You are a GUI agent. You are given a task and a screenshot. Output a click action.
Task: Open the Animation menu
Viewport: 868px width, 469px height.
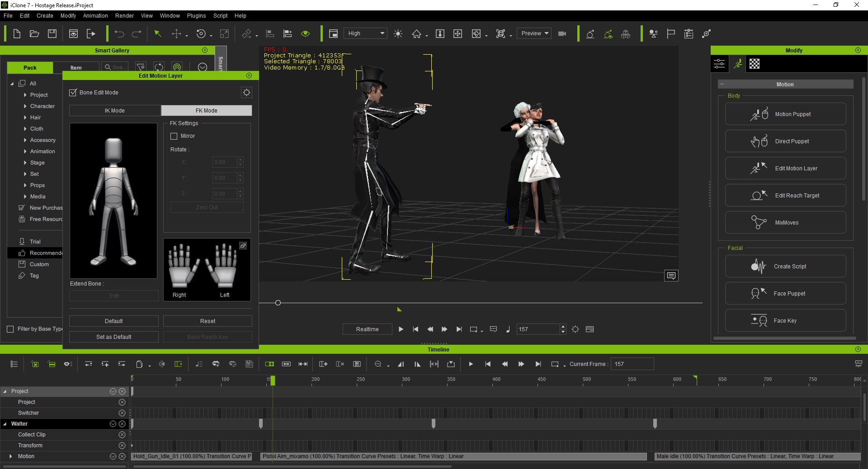[95, 16]
